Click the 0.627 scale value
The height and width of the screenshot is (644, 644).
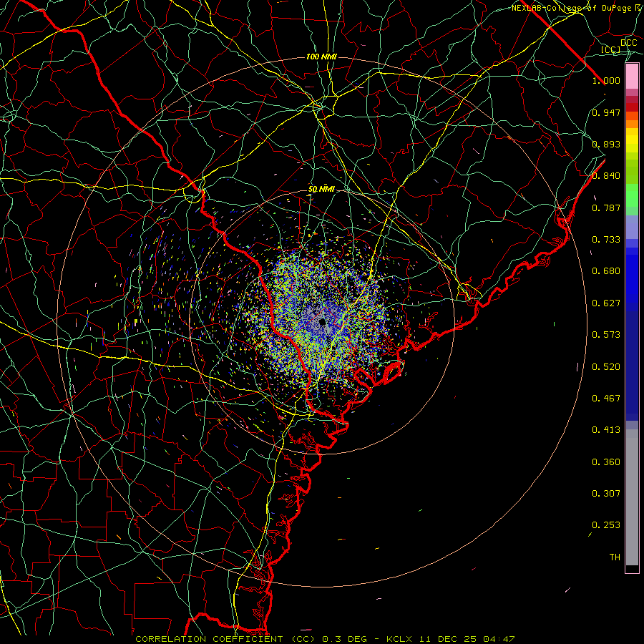point(606,303)
